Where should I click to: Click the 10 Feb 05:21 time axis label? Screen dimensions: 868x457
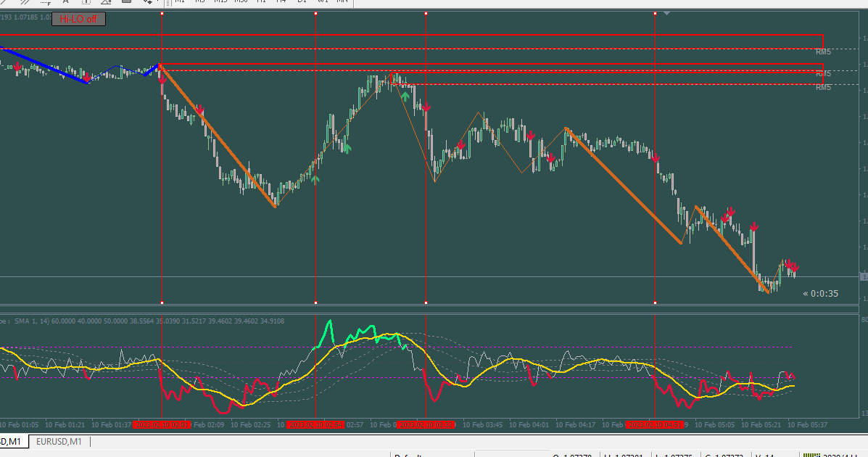761,425
